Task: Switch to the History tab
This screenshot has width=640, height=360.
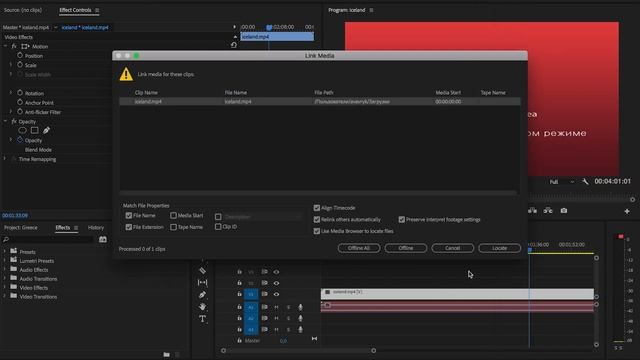Action: tap(96, 228)
